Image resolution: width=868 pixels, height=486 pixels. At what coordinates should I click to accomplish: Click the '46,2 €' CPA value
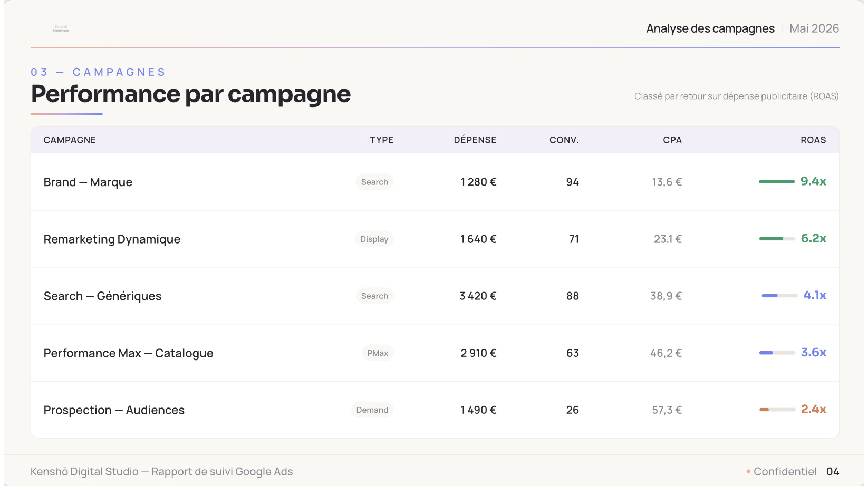pyautogui.click(x=666, y=353)
